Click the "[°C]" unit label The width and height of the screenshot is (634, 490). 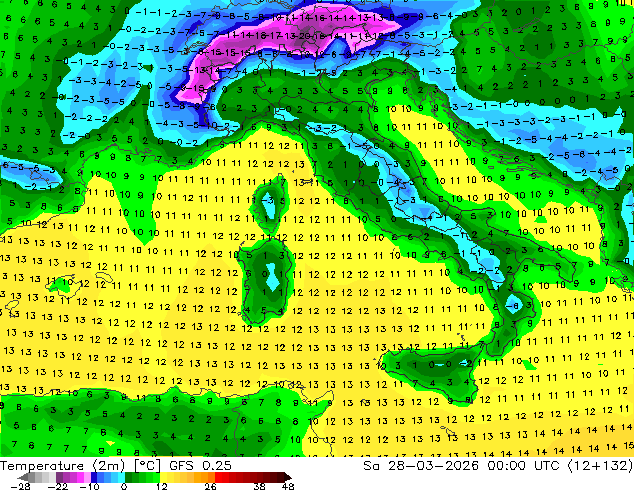coord(147,466)
